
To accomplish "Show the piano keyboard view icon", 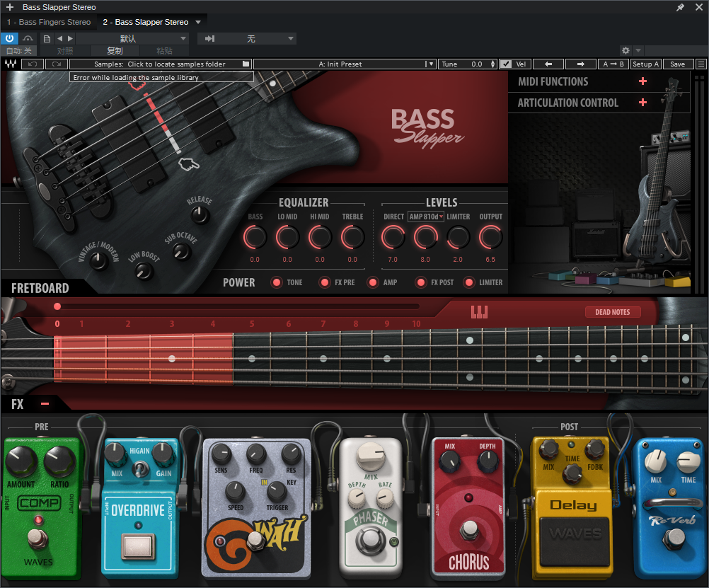I will (479, 311).
